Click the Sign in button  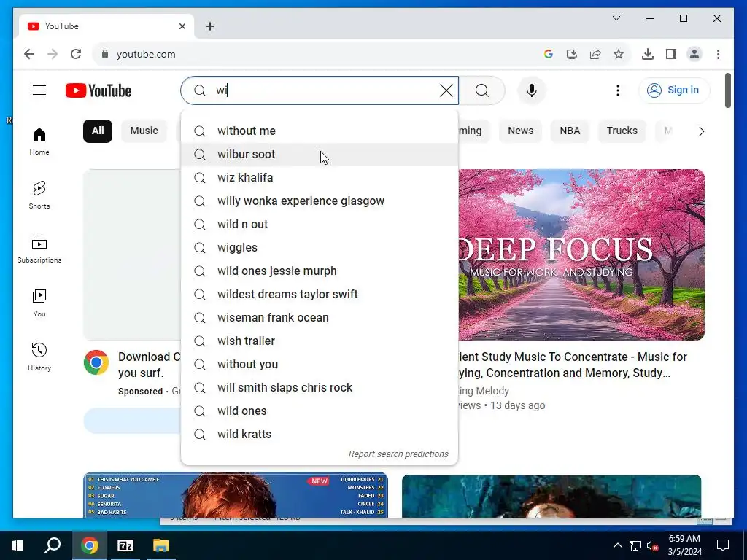tap(673, 90)
